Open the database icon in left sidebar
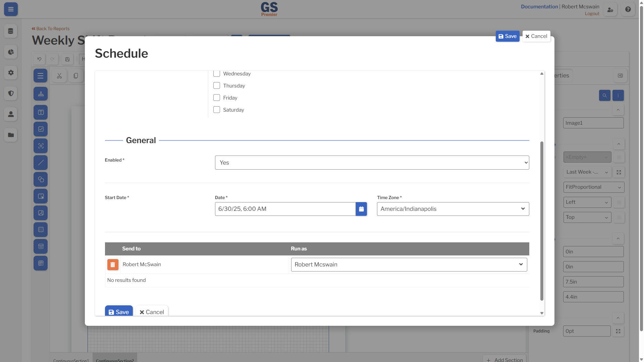Image resolution: width=644 pixels, height=362 pixels. pyautogui.click(x=11, y=31)
